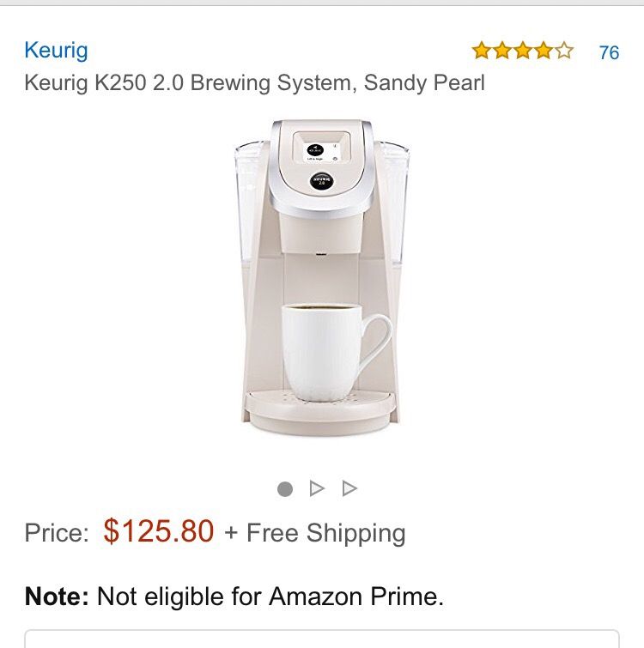Tap the bold Note label
Image resolution: width=644 pixels, height=648 pixels.
(x=57, y=597)
